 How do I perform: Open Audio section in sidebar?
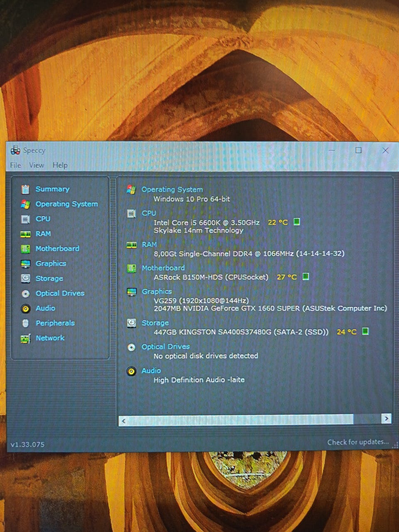click(x=45, y=308)
